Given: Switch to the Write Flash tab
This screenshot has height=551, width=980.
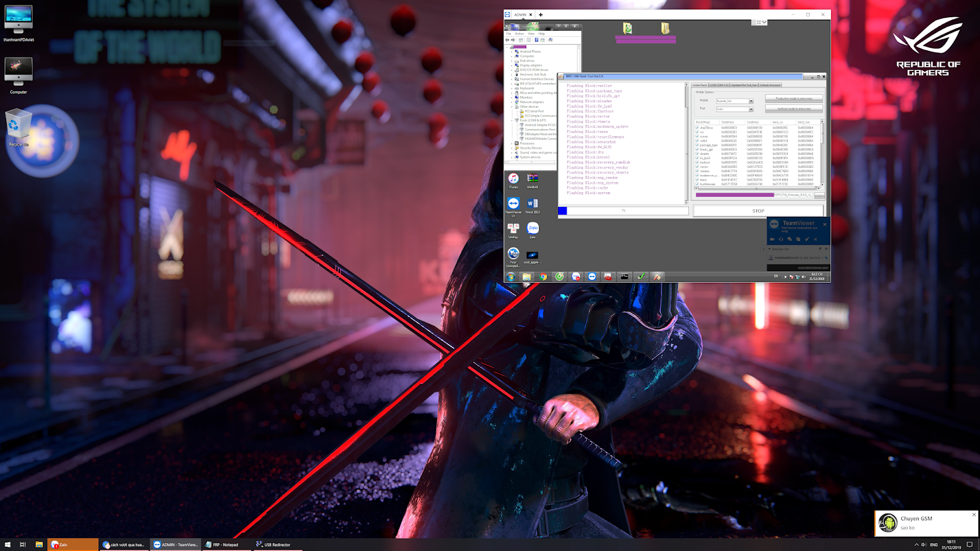Looking at the screenshot, I should pos(700,85).
